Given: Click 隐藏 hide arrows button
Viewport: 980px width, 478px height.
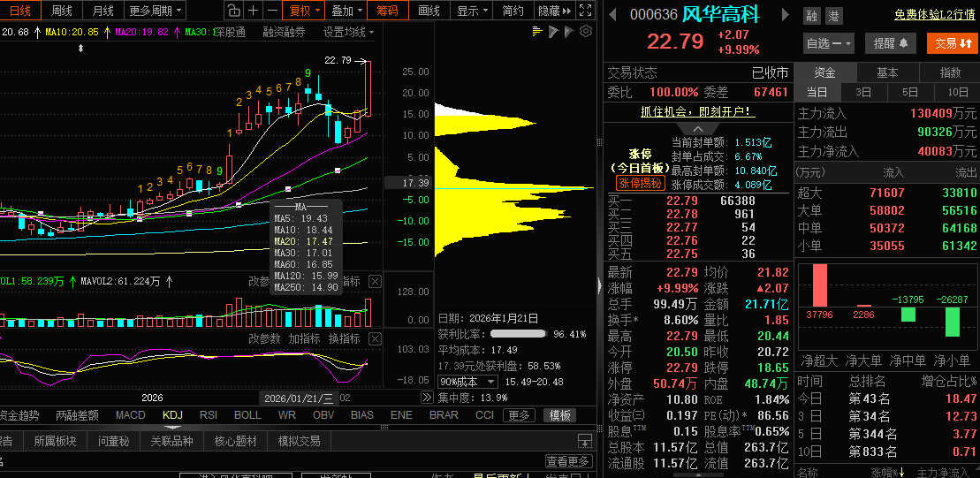Looking at the screenshot, I should click(x=555, y=10).
